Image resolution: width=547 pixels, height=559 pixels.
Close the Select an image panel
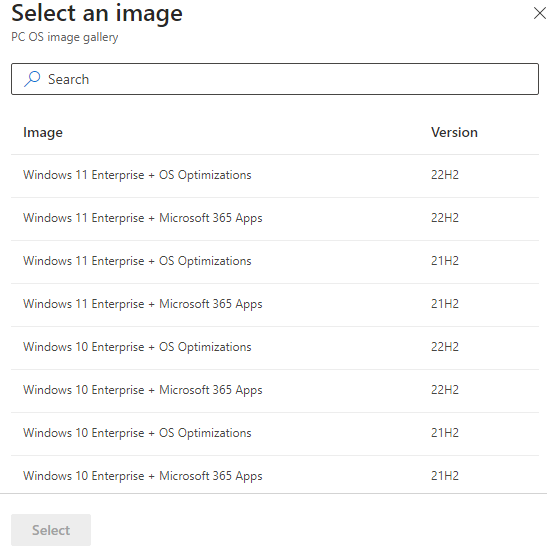pos(540,13)
